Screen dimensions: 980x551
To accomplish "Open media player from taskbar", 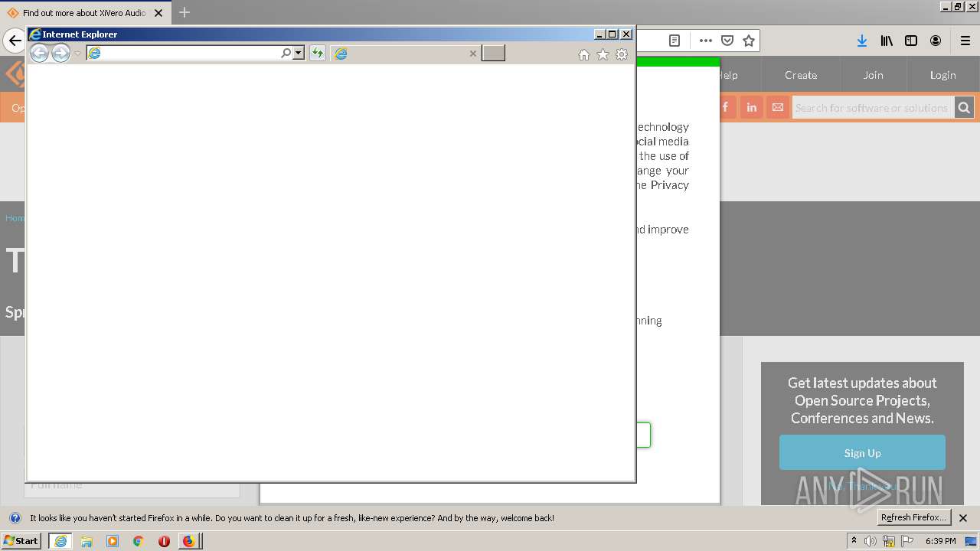I will tap(113, 541).
